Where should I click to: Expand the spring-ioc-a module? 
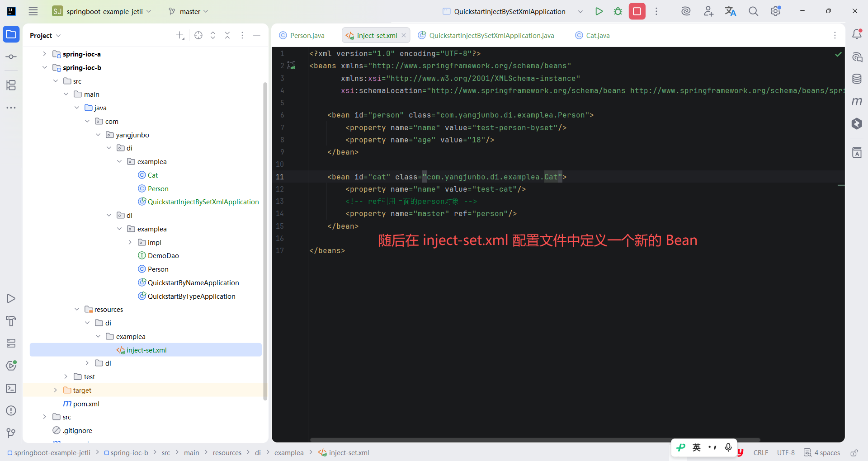coord(44,54)
